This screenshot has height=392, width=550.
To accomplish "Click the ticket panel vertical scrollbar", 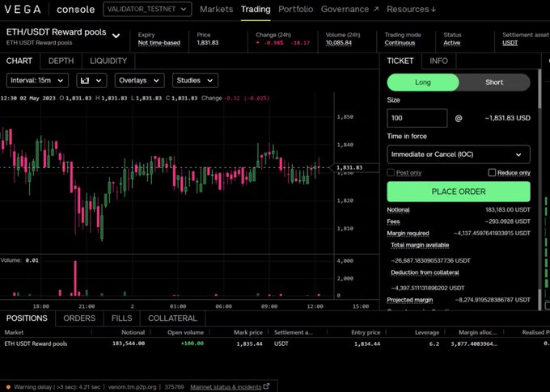I will 539,89.
